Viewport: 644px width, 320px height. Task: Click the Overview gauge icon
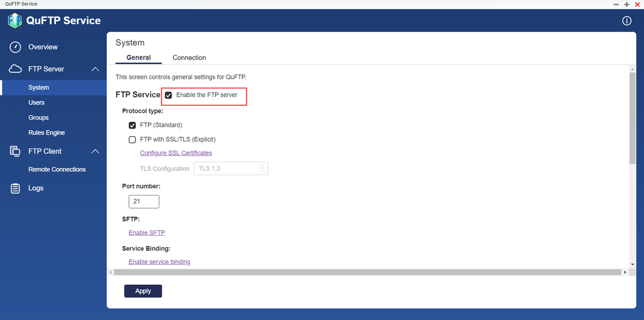pos(16,47)
